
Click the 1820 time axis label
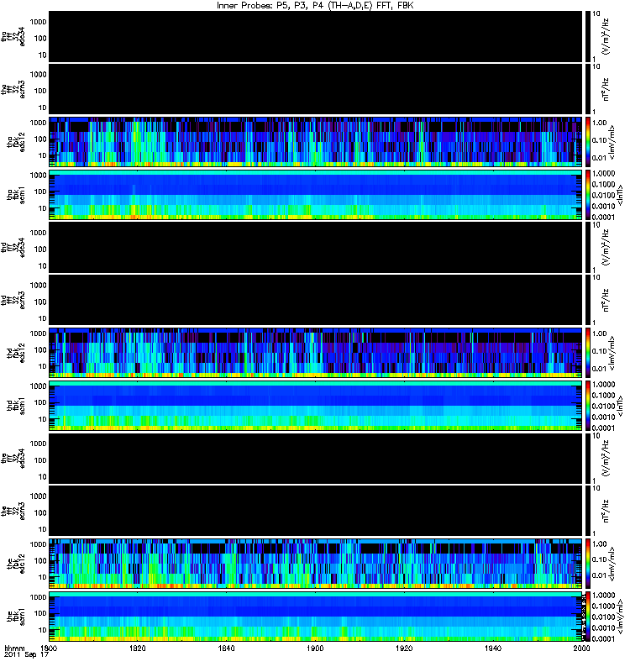click(138, 648)
